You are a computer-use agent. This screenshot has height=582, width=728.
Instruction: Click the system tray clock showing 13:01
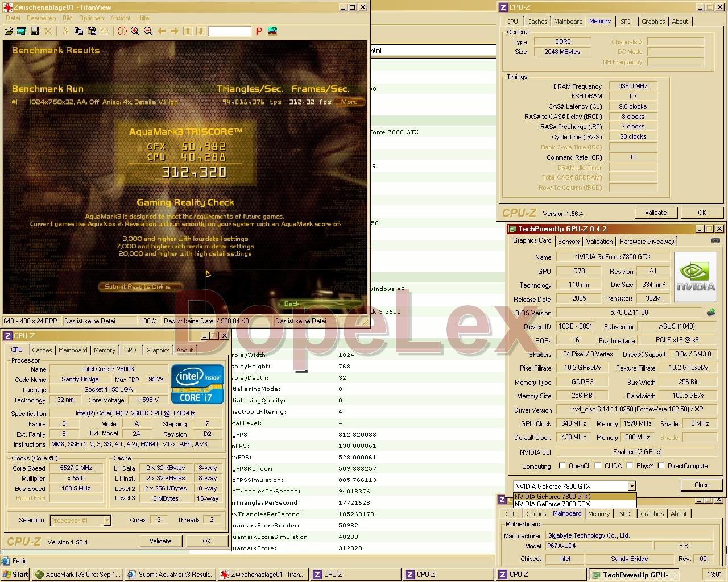click(714, 575)
